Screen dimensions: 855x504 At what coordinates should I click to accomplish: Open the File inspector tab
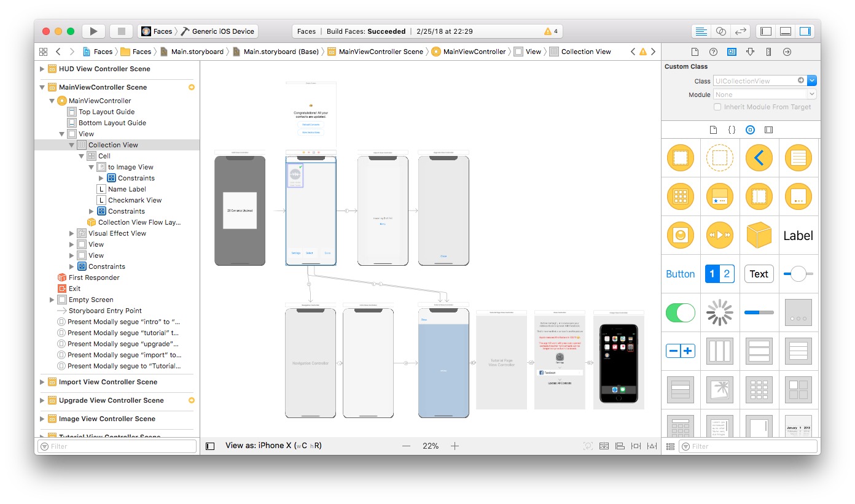pyautogui.click(x=695, y=52)
